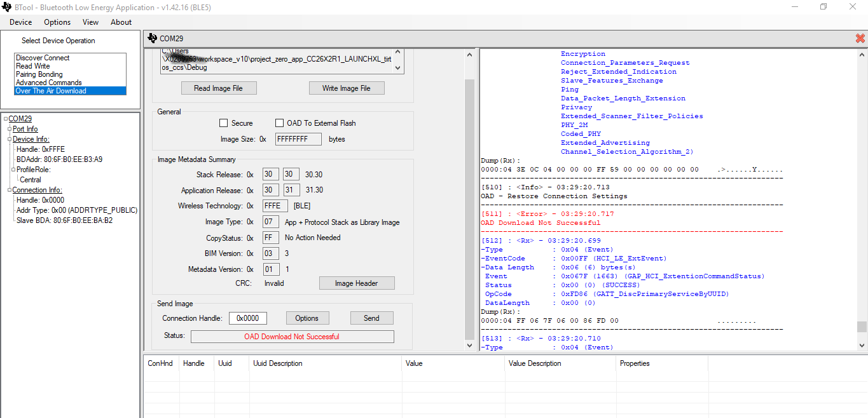
Task: Open the Device menu
Action: tap(20, 22)
